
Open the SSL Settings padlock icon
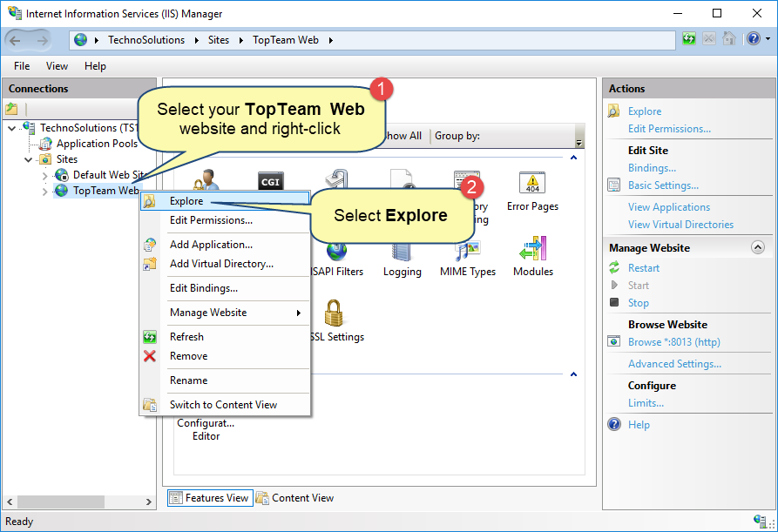tap(334, 313)
